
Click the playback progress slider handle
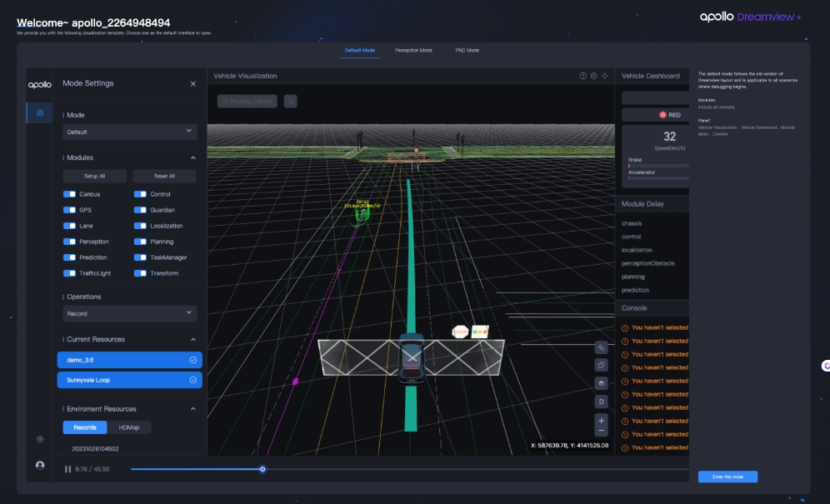[262, 469]
